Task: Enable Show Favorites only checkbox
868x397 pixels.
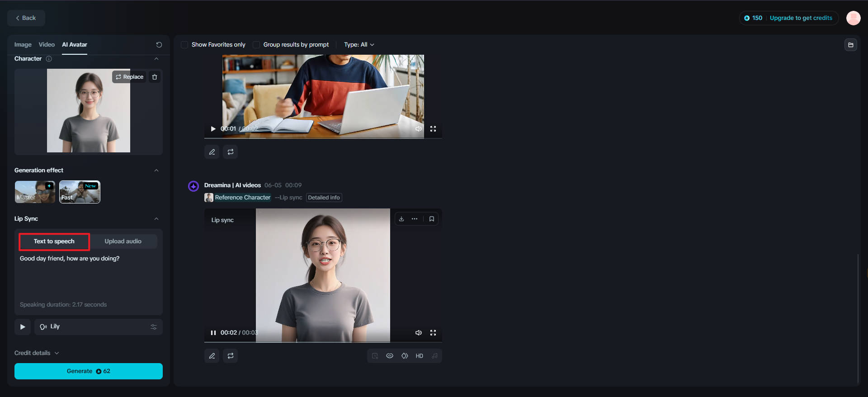Action: pyautogui.click(x=184, y=45)
